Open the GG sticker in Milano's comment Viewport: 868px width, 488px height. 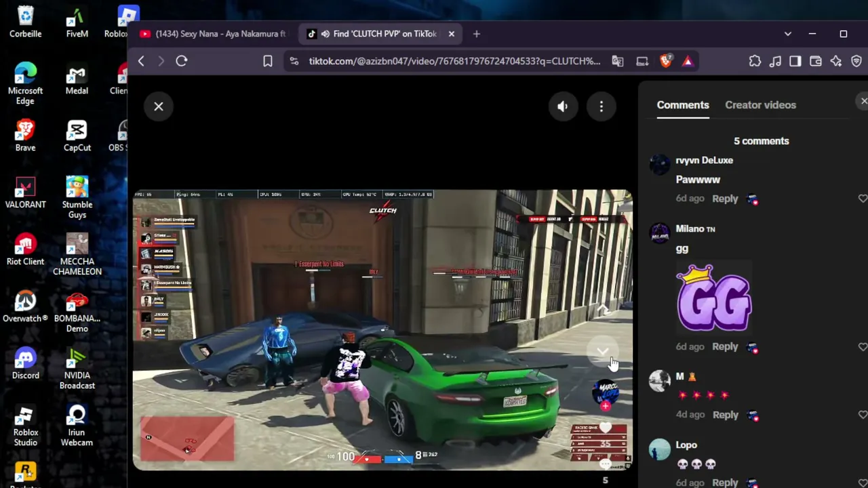pyautogui.click(x=714, y=298)
